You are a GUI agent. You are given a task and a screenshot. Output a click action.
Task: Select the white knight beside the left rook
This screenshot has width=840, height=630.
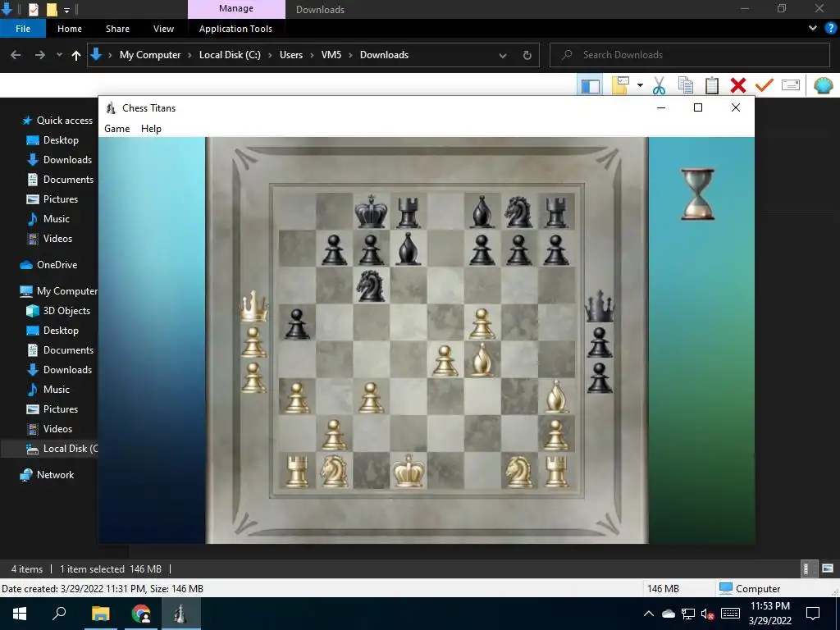coord(334,471)
